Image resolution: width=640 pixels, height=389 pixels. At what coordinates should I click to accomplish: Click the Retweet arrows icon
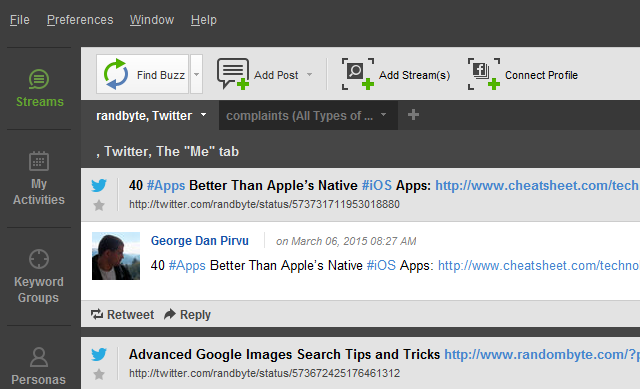pyautogui.click(x=97, y=314)
